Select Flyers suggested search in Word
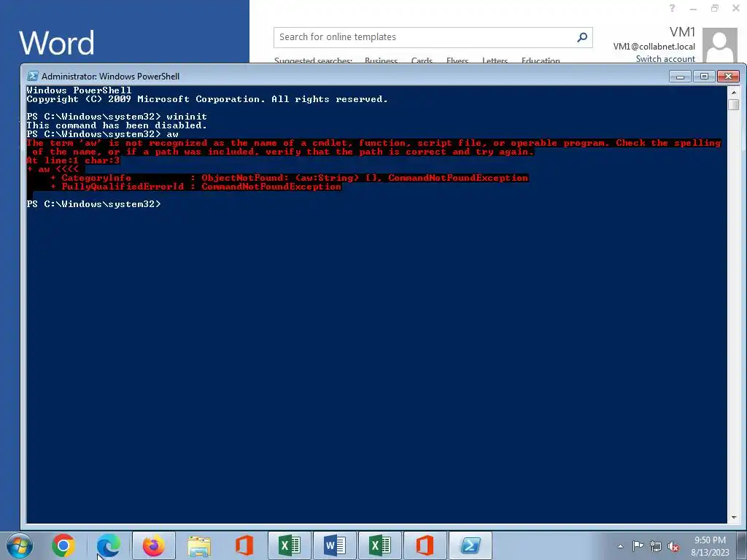The image size is (747, 560). (x=457, y=61)
